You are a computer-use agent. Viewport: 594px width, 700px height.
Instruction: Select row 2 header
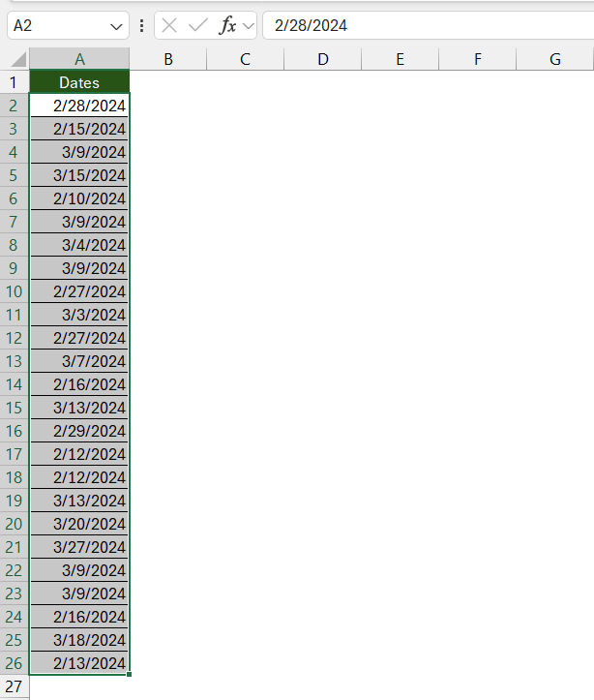(x=14, y=106)
